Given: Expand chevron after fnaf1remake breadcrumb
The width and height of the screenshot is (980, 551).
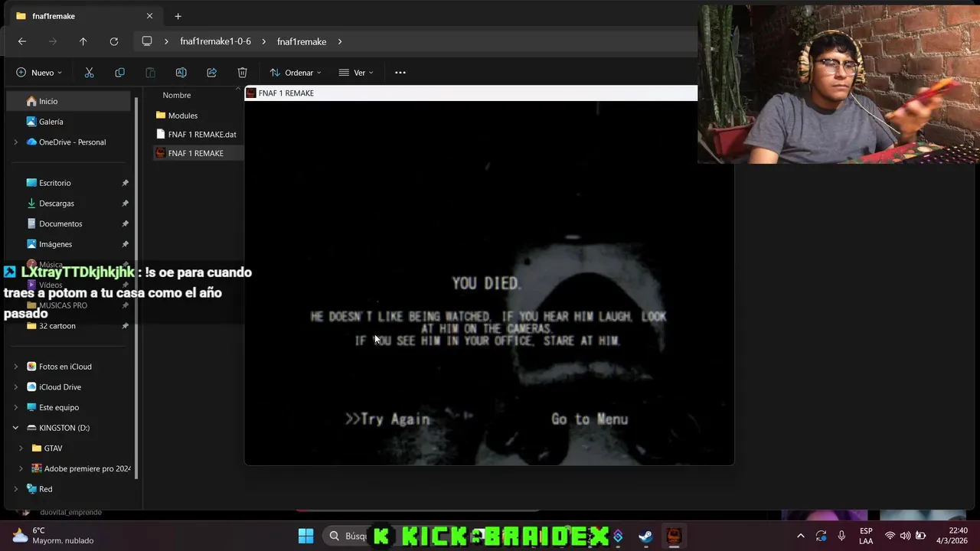Looking at the screenshot, I should pyautogui.click(x=340, y=41).
